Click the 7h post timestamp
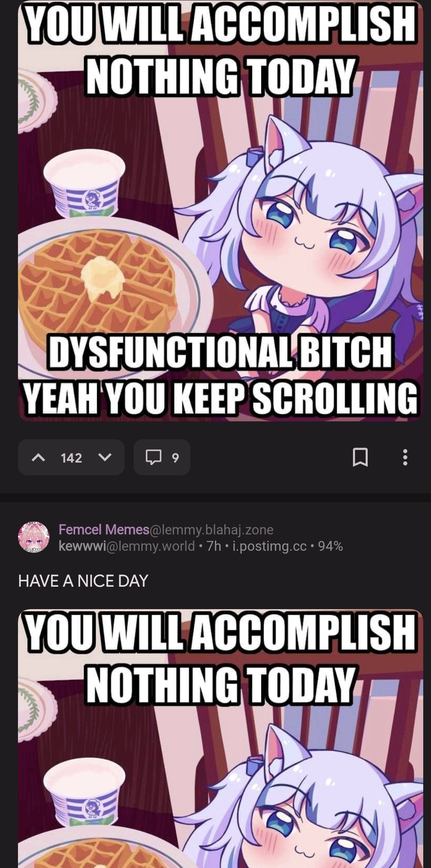This screenshot has height=868, width=431. click(x=214, y=546)
